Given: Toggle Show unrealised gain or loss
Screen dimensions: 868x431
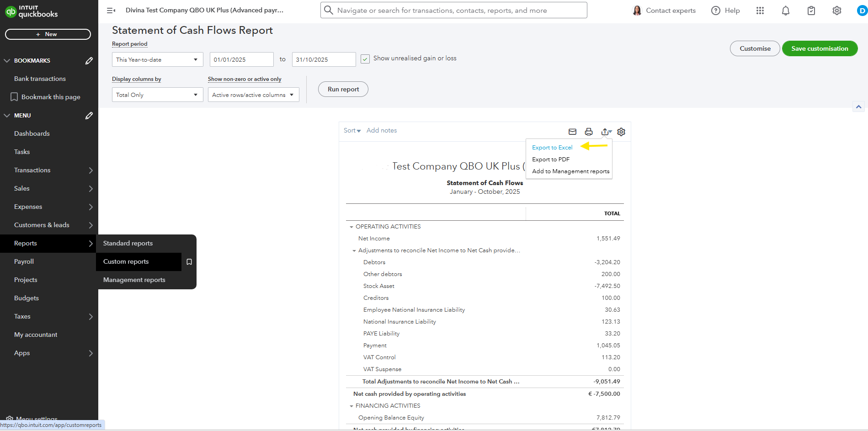Looking at the screenshot, I should click(x=365, y=59).
